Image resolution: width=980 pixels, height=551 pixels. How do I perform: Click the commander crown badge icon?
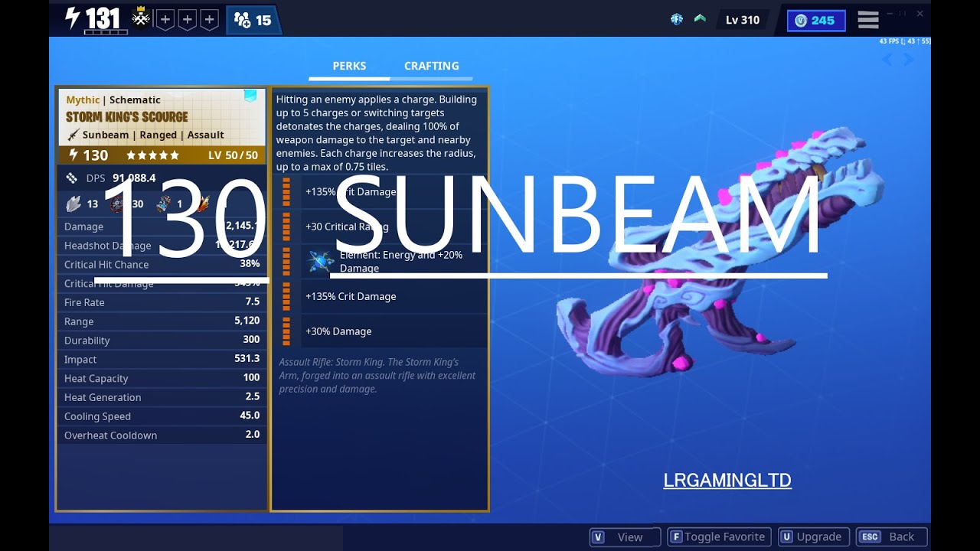tap(141, 18)
